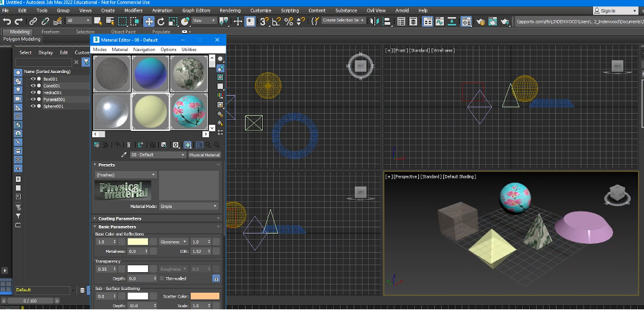Activate the Select and Move tool
The image size is (644, 310).
(x=149, y=21)
